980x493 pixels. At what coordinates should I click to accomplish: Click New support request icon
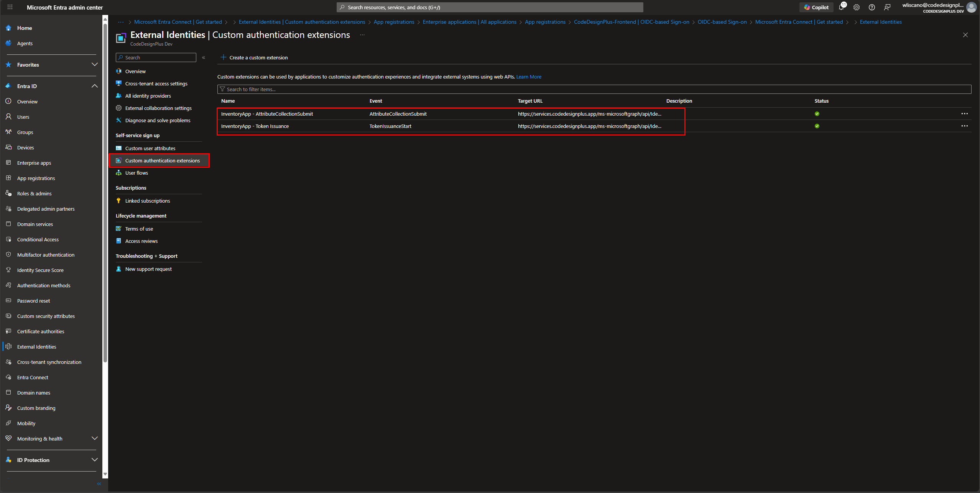119,269
